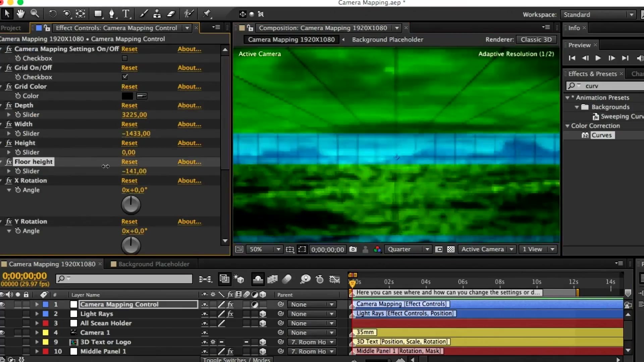Click Background Placeholder in comp navigator
The width and height of the screenshot is (644, 362).
pos(387,40)
